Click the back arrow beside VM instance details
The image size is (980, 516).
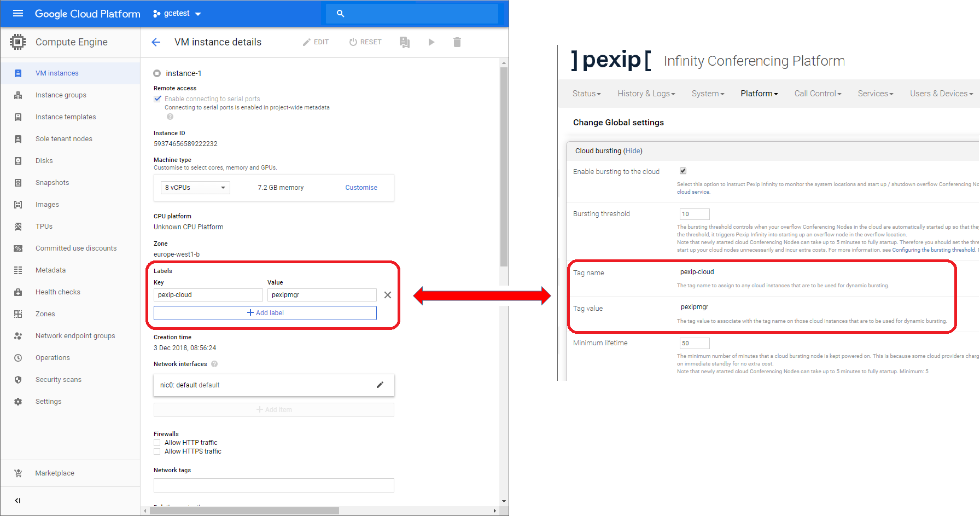click(x=156, y=42)
